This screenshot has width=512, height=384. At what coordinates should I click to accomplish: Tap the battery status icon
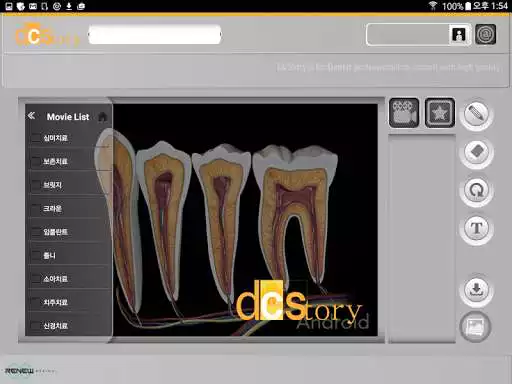[468, 6]
